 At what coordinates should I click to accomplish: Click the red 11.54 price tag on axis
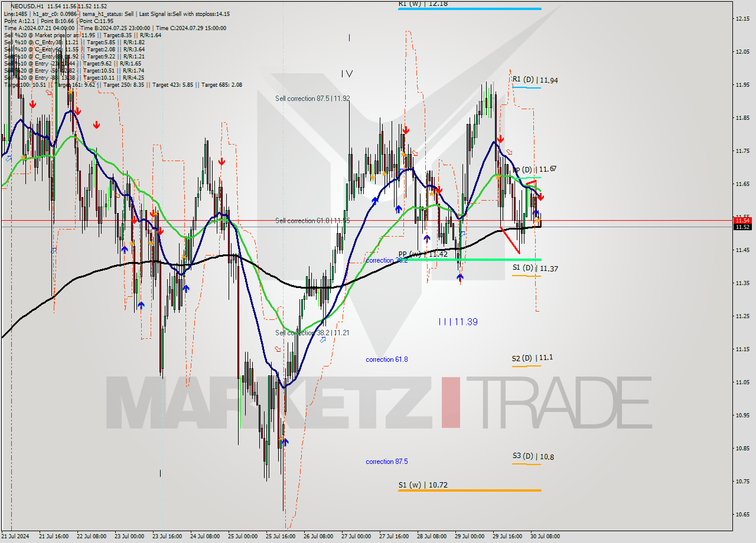tap(742, 220)
